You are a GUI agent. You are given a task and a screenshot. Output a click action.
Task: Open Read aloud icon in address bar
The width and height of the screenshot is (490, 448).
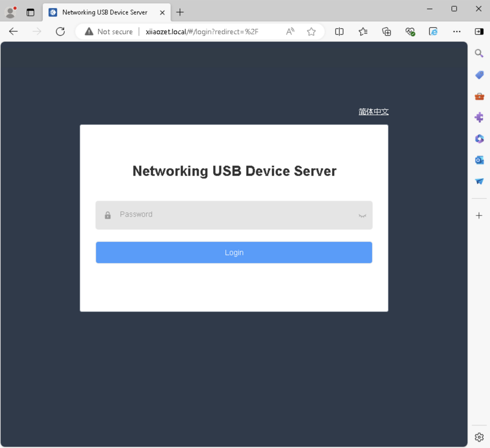pyautogui.click(x=290, y=32)
